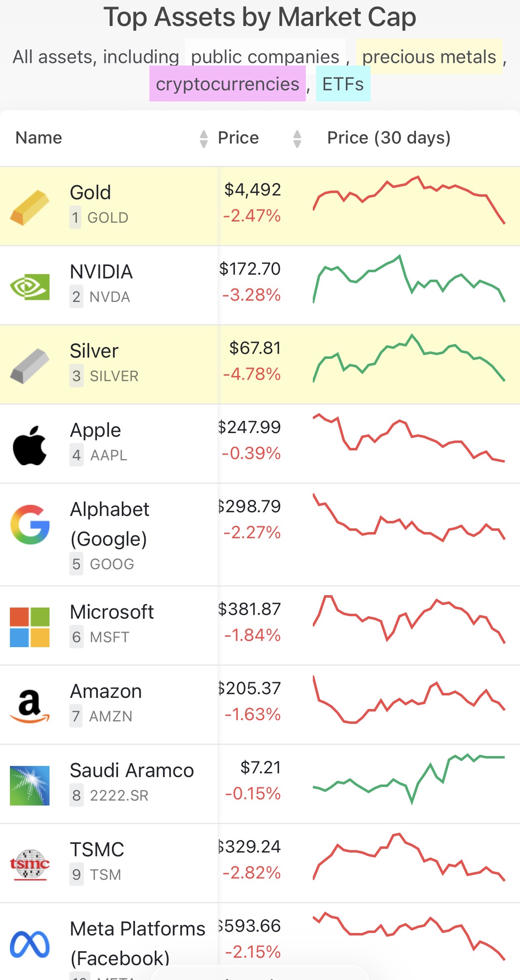The width and height of the screenshot is (520, 980).
Task: View NVIDIA 30-day price chart
Action: coord(409,279)
